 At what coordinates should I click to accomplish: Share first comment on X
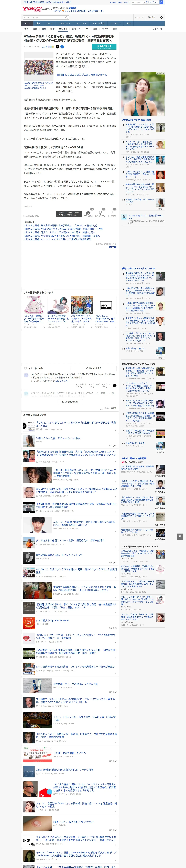click(114, 386)
